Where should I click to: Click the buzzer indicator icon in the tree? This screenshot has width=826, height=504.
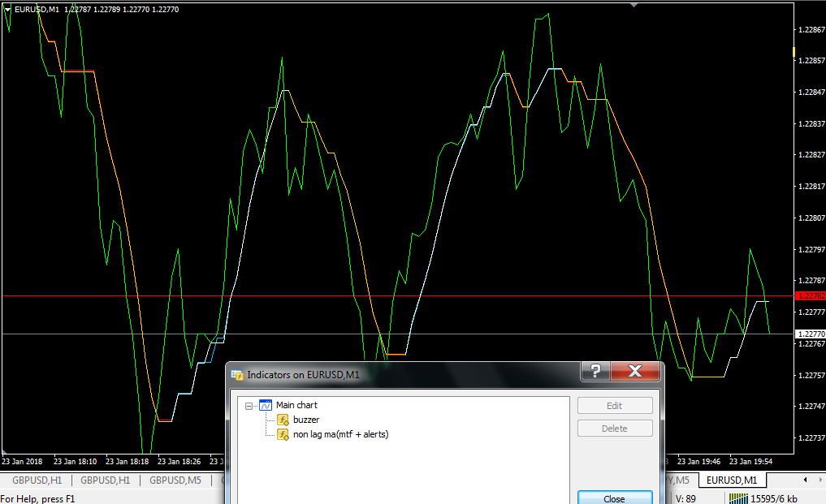click(283, 420)
